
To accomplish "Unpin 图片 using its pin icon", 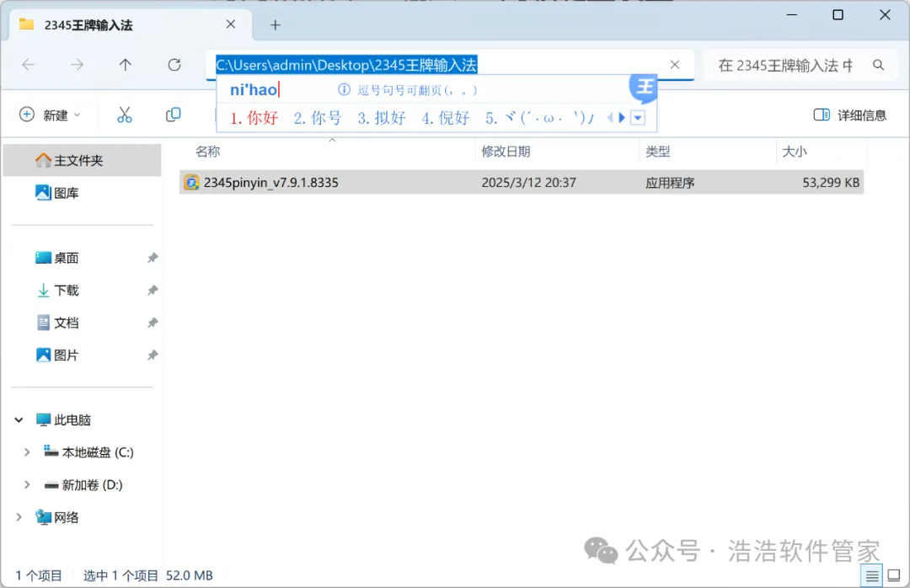I will [152, 355].
